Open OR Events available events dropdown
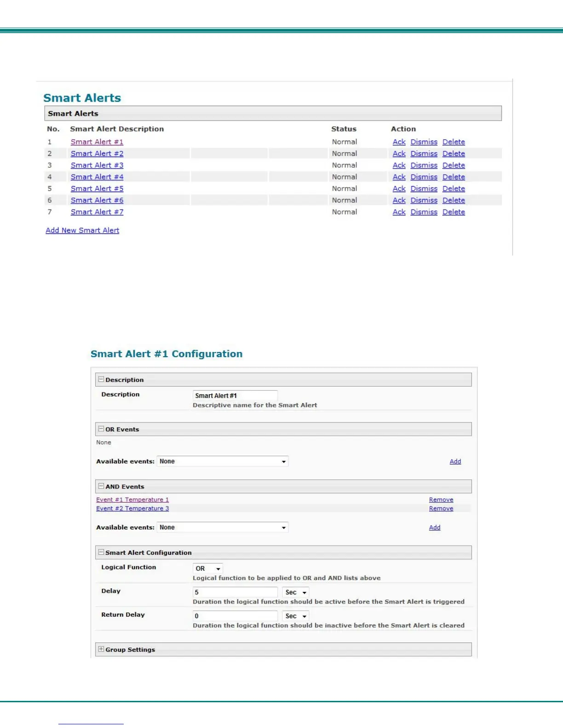 (223, 461)
